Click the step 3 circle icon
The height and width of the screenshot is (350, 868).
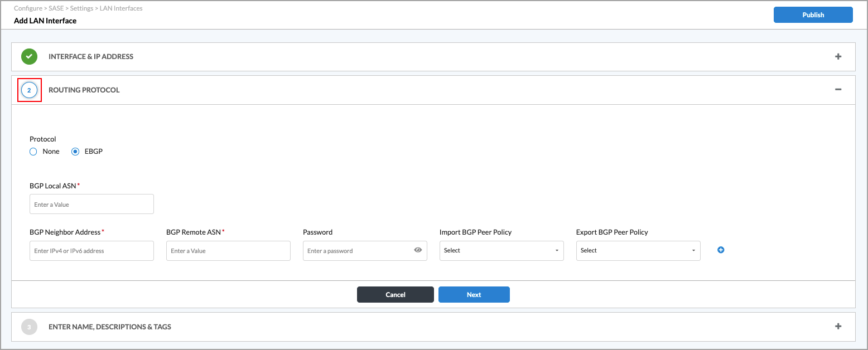pyautogui.click(x=29, y=327)
